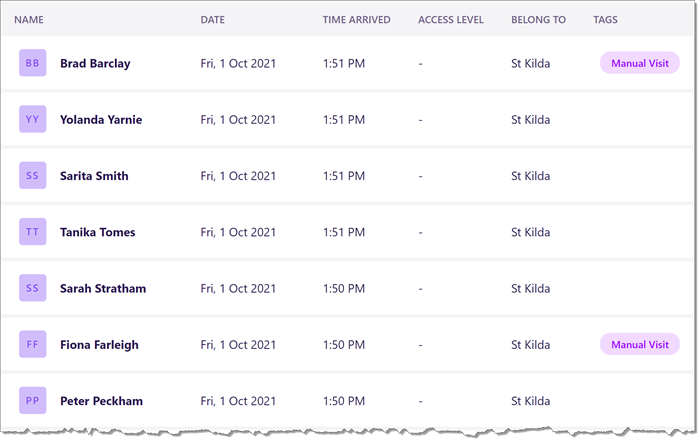The image size is (700, 443).
Task: Click the PP avatar icon for Peter Peckham
Action: click(33, 401)
